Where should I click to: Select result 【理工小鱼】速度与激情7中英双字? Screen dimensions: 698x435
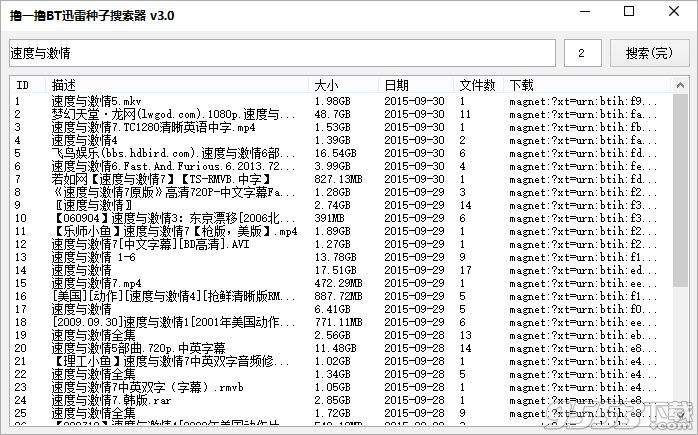(170, 361)
